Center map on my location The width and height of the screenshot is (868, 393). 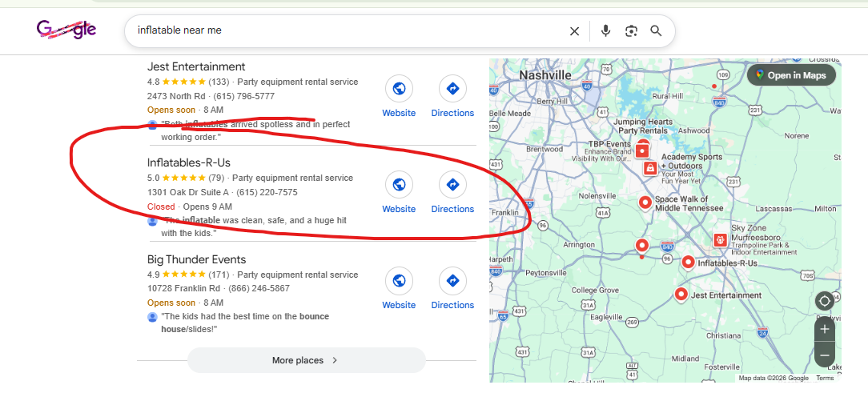point(825,301)
